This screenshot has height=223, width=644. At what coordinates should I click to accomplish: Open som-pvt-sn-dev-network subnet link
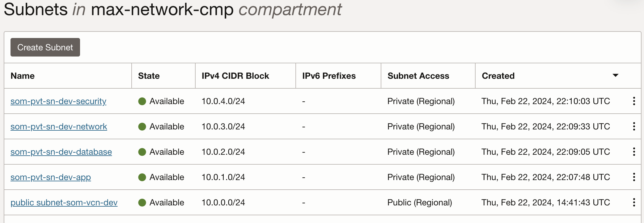pos(59,127)
